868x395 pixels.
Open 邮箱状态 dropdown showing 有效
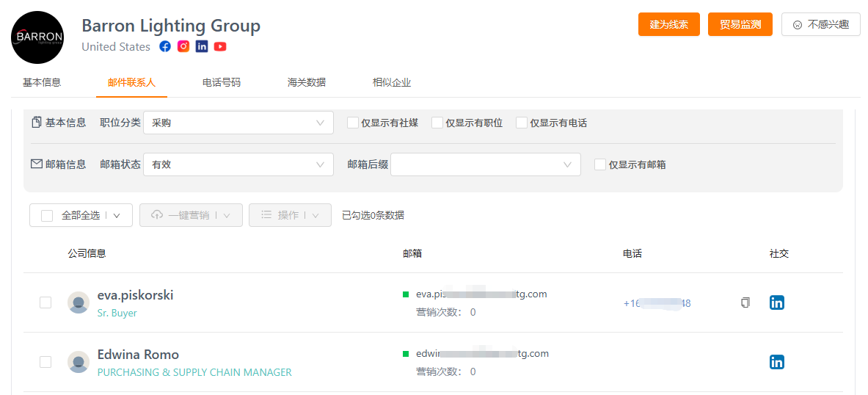238,164
